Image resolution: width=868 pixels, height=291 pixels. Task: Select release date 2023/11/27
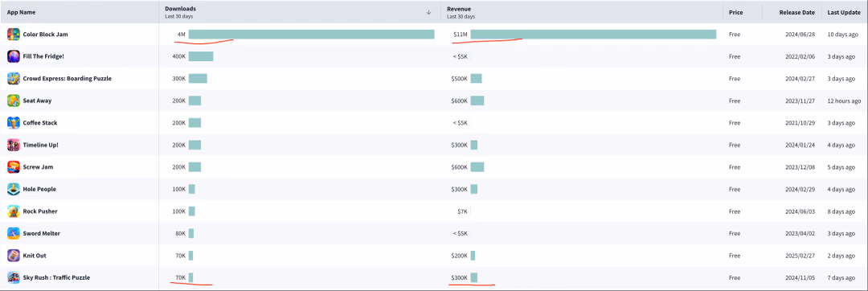tap(800, 100)
